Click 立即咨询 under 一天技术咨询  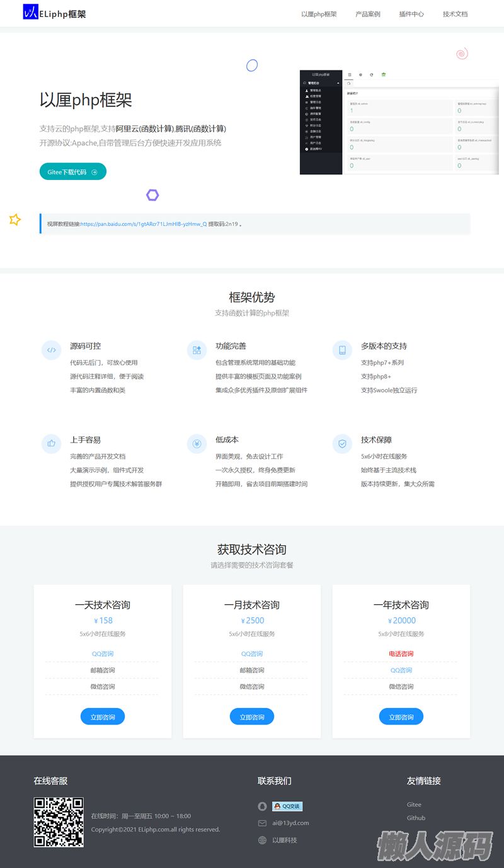point(103,717)
